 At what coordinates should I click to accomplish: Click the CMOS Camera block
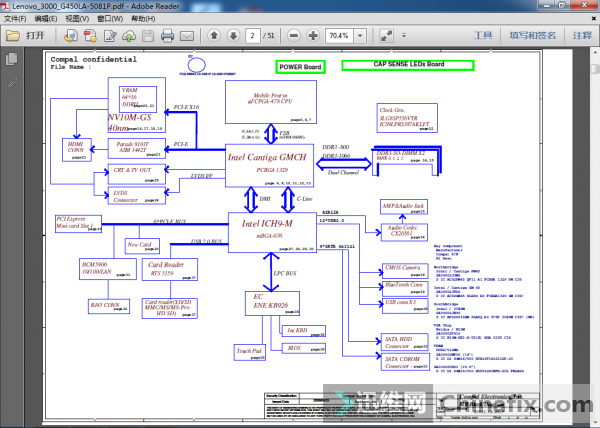pos(405,270)
